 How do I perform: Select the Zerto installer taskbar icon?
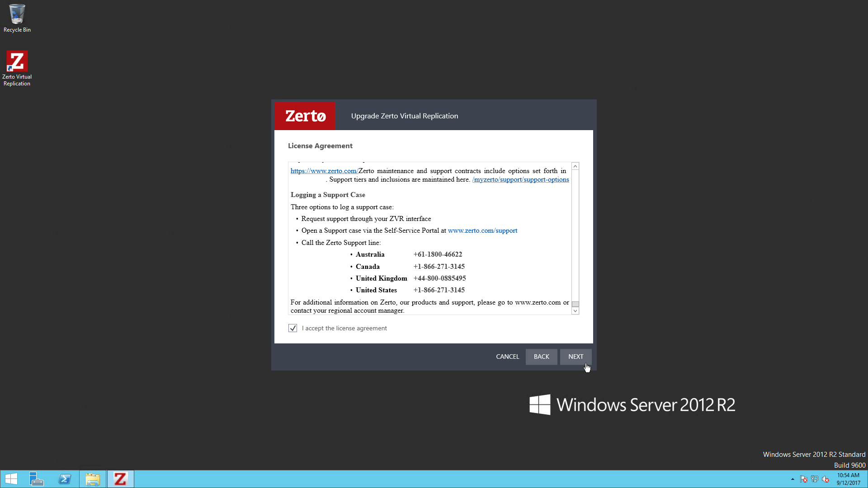120,479
